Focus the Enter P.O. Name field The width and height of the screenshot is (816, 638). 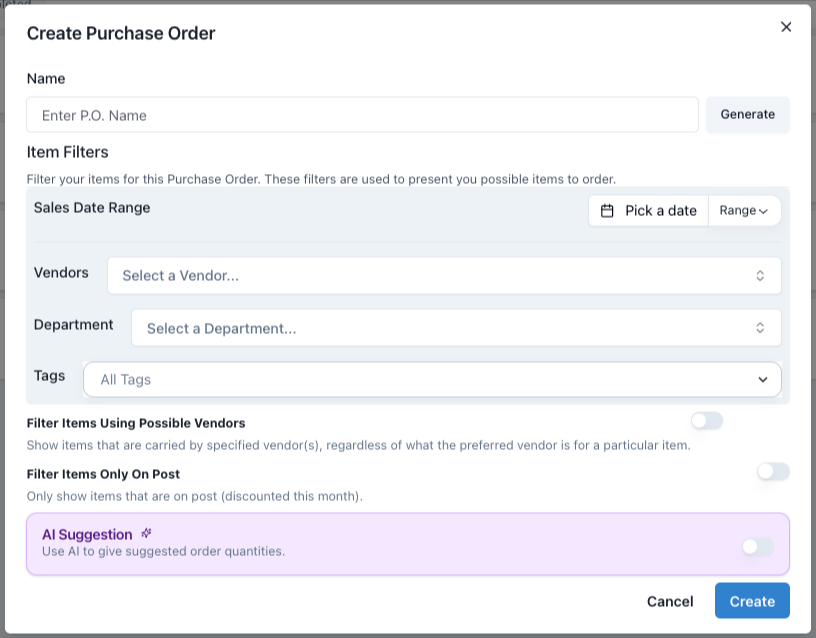pos(362,115)
